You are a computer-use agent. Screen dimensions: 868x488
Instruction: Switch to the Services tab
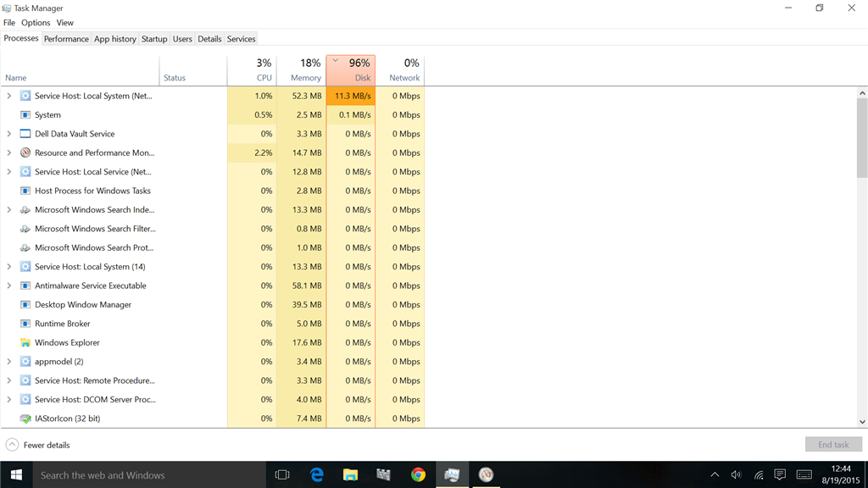point(242,39)
